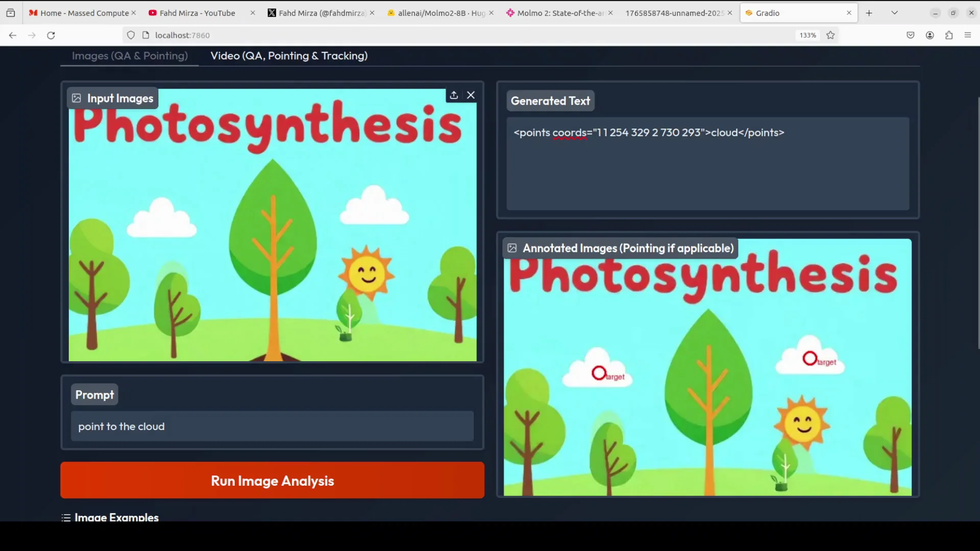Click the upload icon on Input Images

pyautogui.click(x=454, y=95)
